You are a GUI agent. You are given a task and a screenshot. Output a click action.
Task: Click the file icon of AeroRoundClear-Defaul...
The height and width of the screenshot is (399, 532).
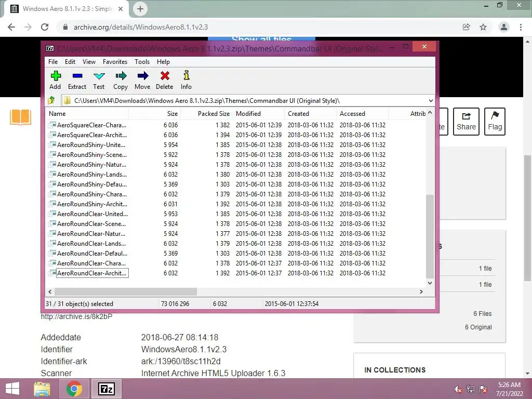[x=52, y=253]
